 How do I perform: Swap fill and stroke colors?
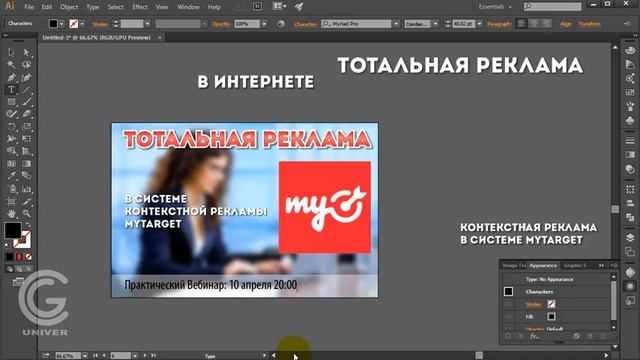click(28, 225)
